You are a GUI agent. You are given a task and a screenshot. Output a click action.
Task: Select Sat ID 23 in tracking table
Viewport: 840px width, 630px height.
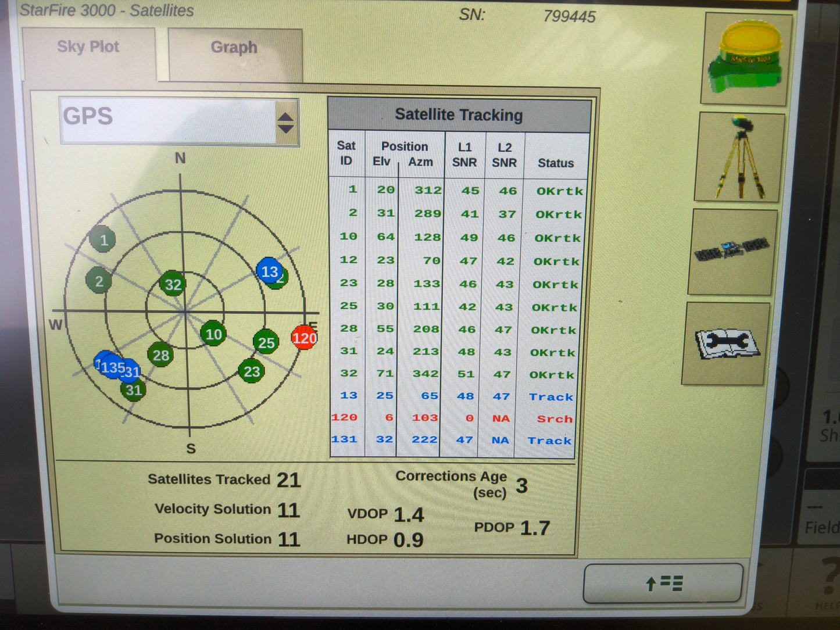pos(348,283)
